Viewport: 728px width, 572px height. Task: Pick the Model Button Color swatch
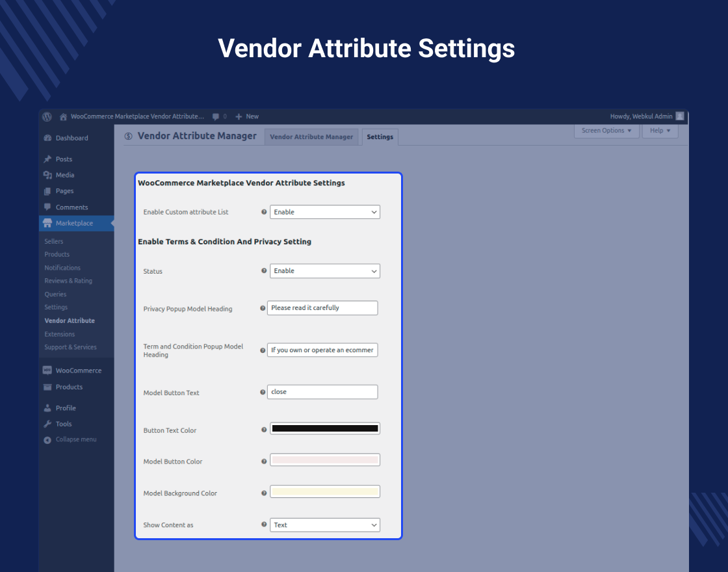point(325,460)
